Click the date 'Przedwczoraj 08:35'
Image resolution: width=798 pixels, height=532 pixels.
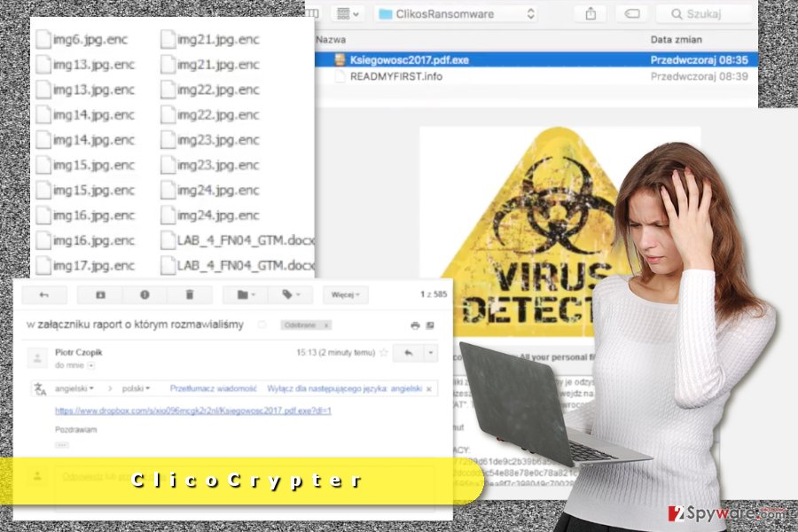700,60
